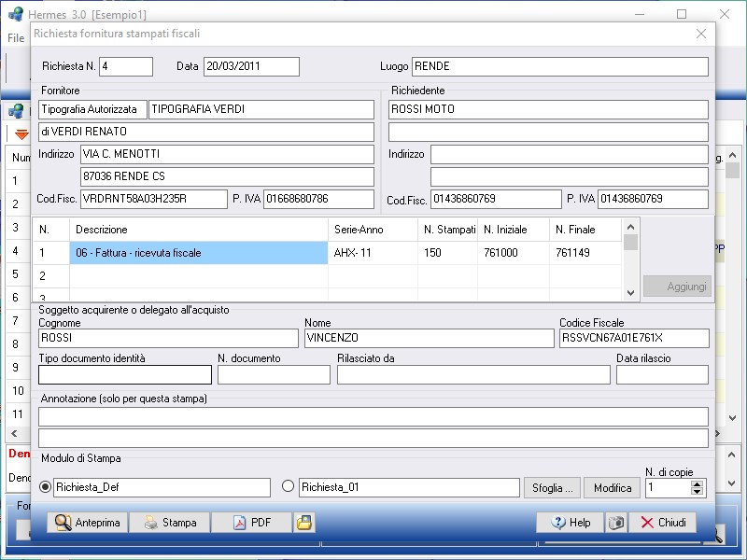Click the disabled Aggiungi button
This screenshot has height=560, width=747.
point(677,287)
